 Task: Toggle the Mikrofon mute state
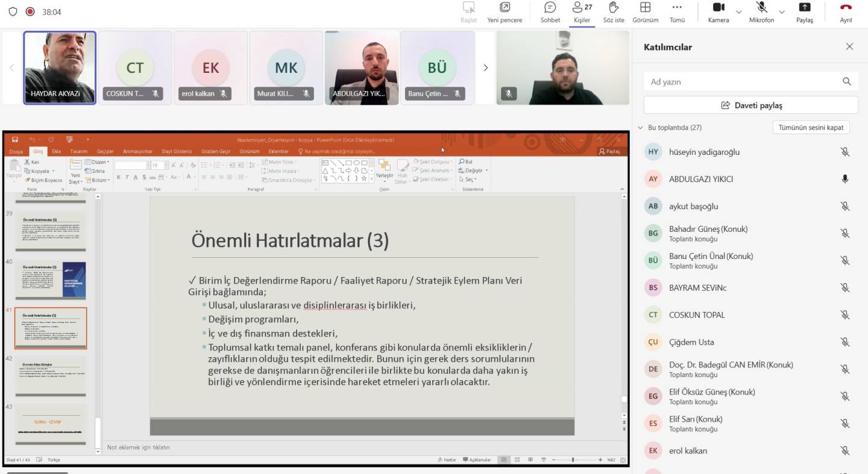(761, 8)
